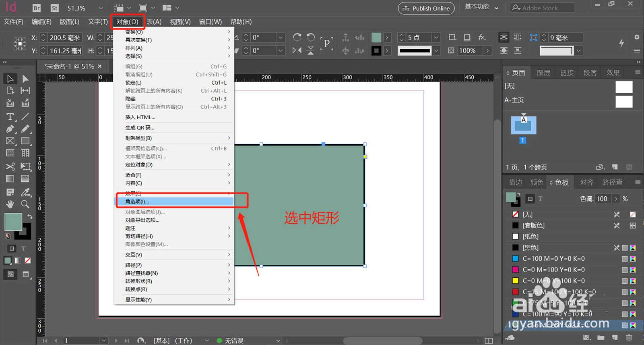Select the Type tool in toolbox
644x345 pixels.
(x=10, y=117)
